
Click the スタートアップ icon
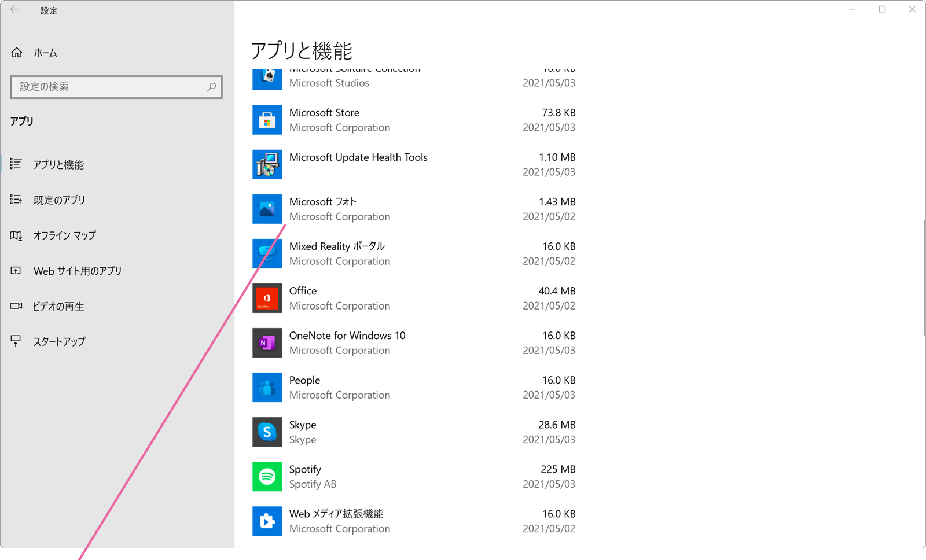click(16, 341)
